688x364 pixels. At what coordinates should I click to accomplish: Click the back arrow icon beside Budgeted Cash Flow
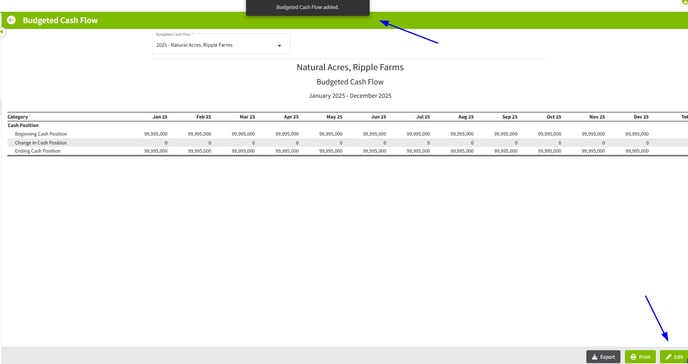[11, 20]
